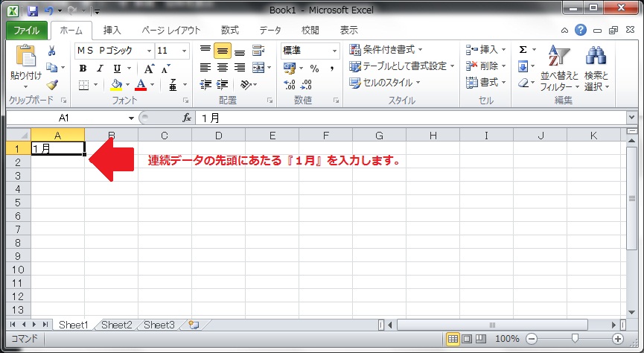This screenshot has height=353, width=644.
Task: Expand セルのスタイル dropdown
Action: [418, 83]
